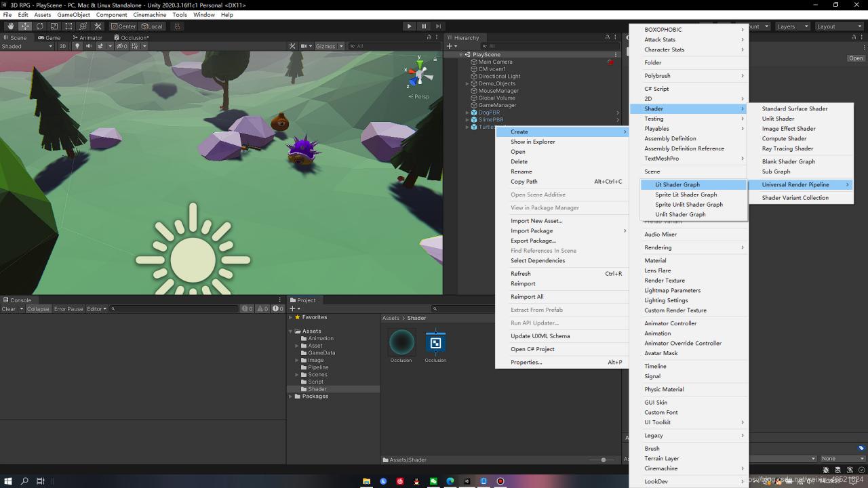This screenshot has height=488, width=868.
Task: Switch to the Game tab
Action: pyautogui.click(x=50, y=38)
